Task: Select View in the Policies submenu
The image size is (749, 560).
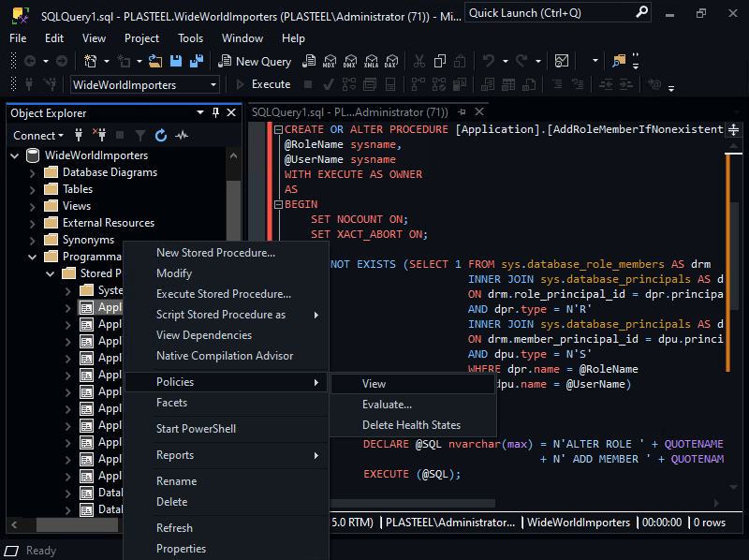Action: pyautogui.click(x=413, y=384)
